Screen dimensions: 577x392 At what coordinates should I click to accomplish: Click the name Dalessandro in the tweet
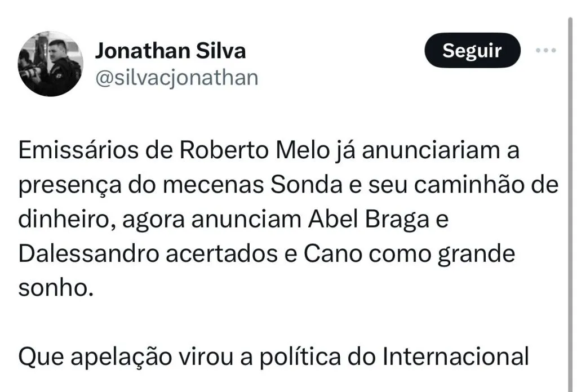(x=77, y=255)
